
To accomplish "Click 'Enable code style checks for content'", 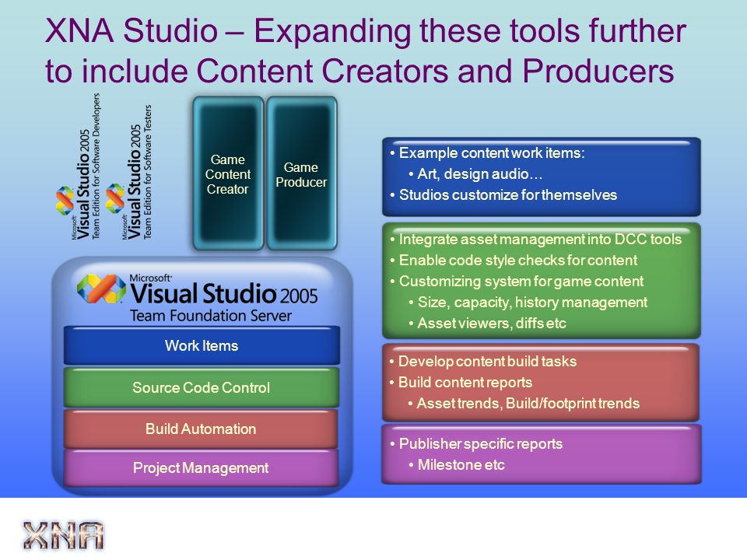I will [x=518, y=260].
